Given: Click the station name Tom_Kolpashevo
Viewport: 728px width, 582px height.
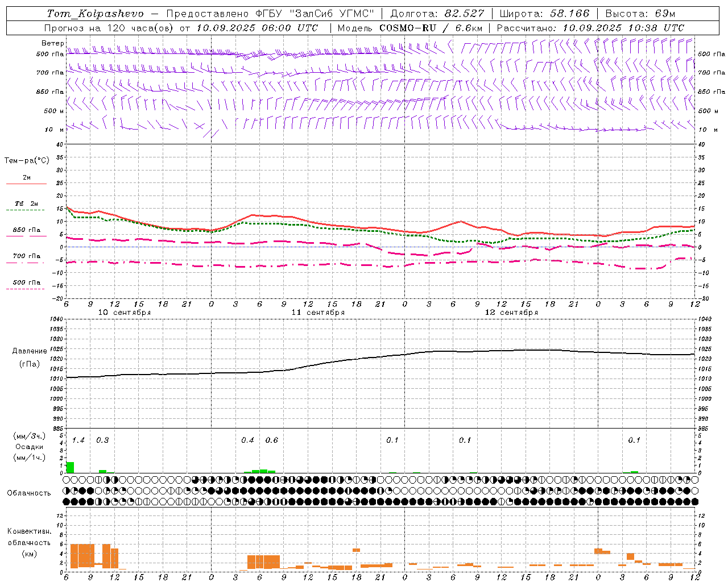Looking at the screenshot, I should click(95, 14).
